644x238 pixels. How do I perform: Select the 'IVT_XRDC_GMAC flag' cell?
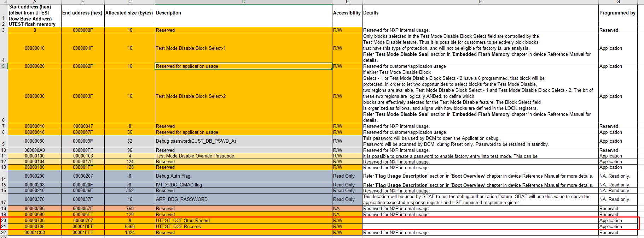coord(244,185)
